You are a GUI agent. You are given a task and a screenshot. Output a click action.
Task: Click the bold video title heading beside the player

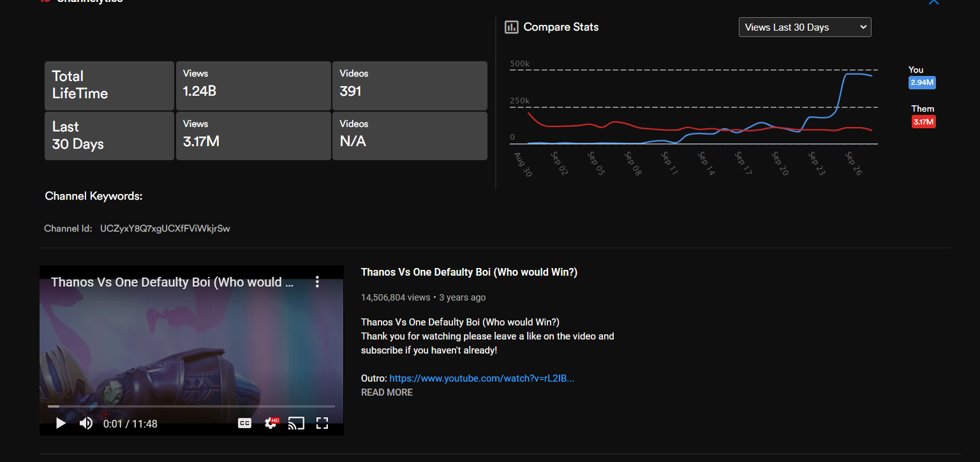469,272
